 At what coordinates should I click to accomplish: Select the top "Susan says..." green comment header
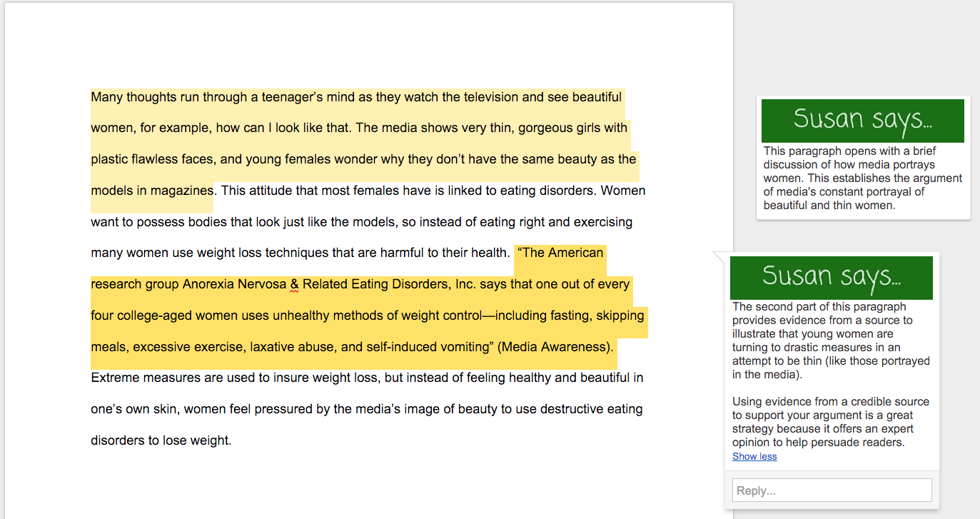tap(862, 120)
